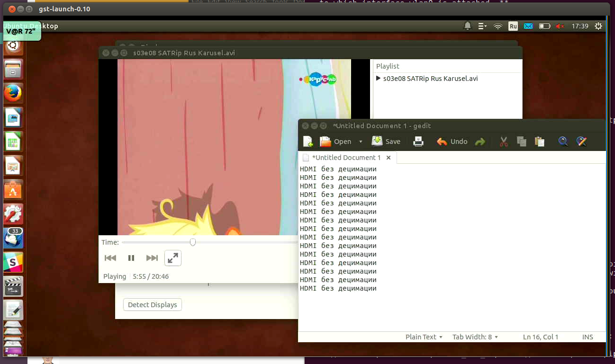
Task: Open the Ru keyboard layout indicator
Action: pos(513,26)
